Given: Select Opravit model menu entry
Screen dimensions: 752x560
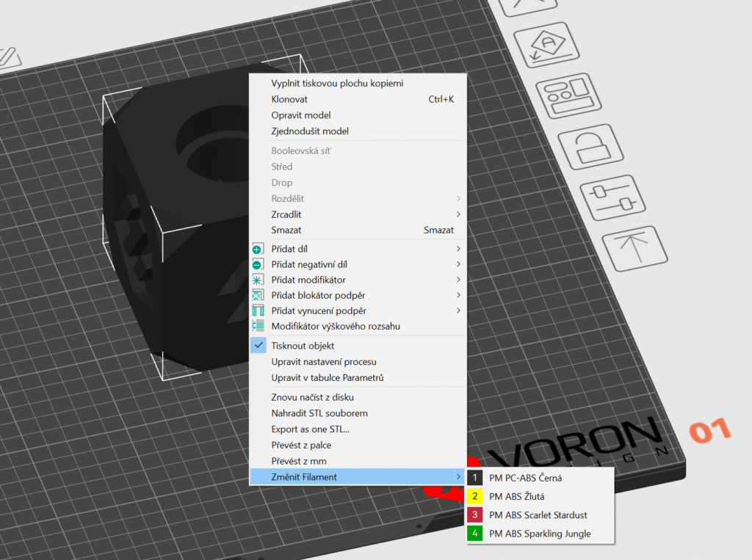Looking at the screenshot, I should 301,115.
